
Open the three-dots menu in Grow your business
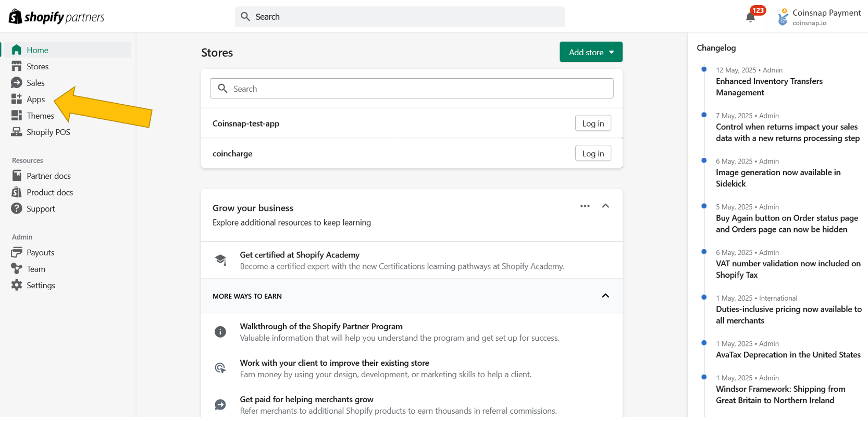coord(585,206)
